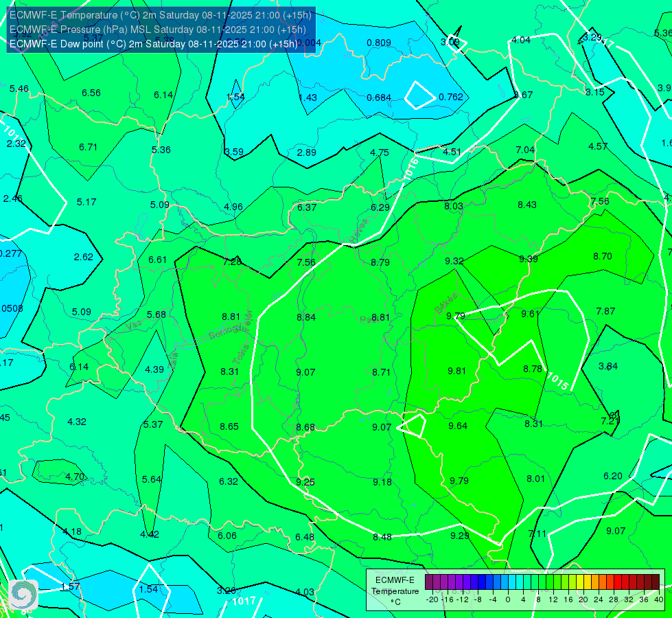Click the 4.32 temperature value

[77, 422]
